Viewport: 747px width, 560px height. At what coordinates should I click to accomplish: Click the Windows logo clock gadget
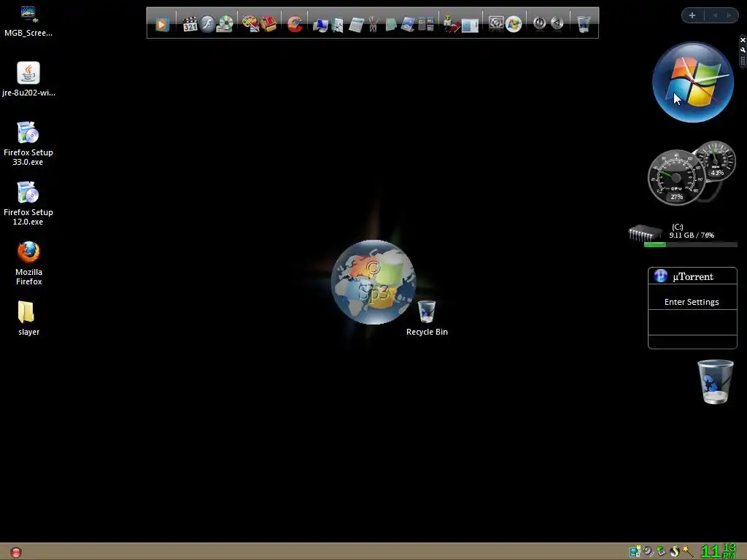(x=693, y=82)
